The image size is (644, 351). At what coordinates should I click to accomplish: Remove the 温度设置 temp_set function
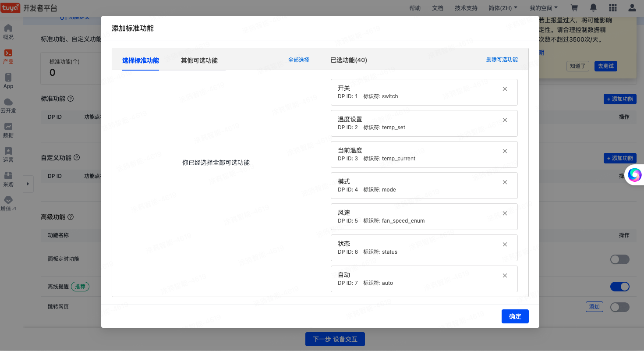(x=505, y=120)
